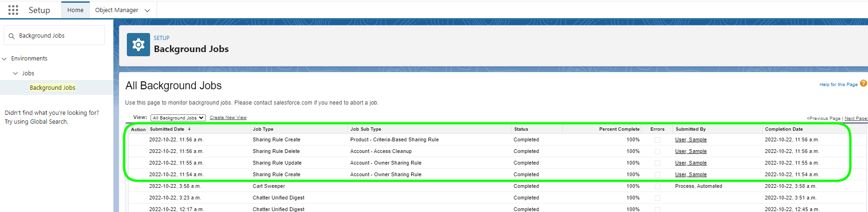Toggle Errors checkbox for Sharing Rule Update row
Image resolution: width=868 pixels, height=212 pixels.
pos(658,163)
